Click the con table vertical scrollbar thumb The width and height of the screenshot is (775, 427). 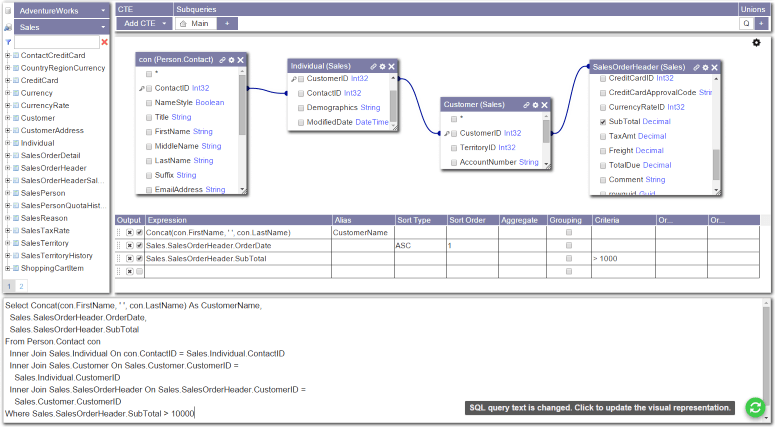coord(242,105)
